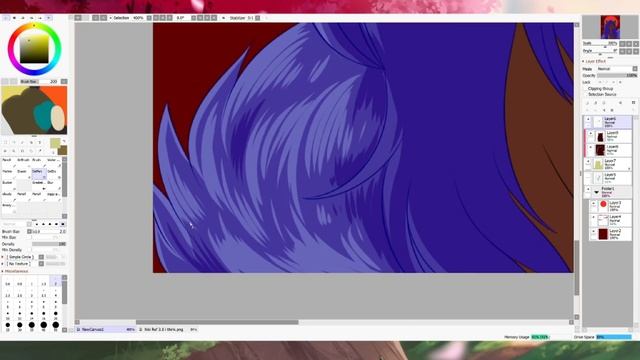The height and width of the screenshot is (360, 640).
Task: Select the Lasso selection tool
Action: pyautogui.click(x=14, y=142)
